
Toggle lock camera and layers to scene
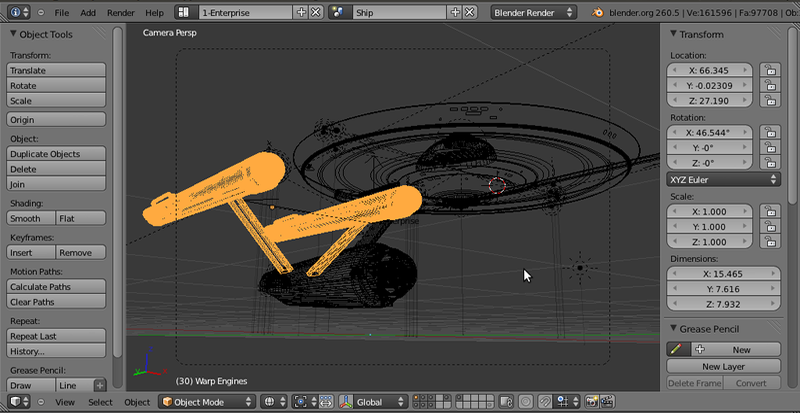pos(505,402)
